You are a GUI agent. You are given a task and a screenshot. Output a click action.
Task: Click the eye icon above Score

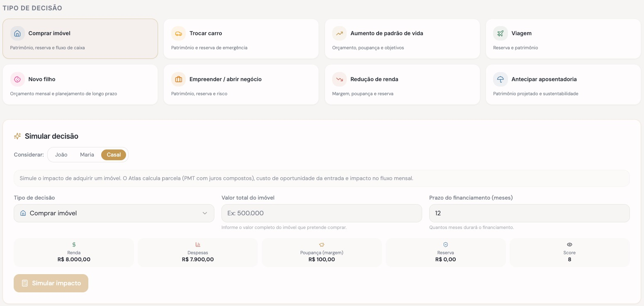(570, 245)
